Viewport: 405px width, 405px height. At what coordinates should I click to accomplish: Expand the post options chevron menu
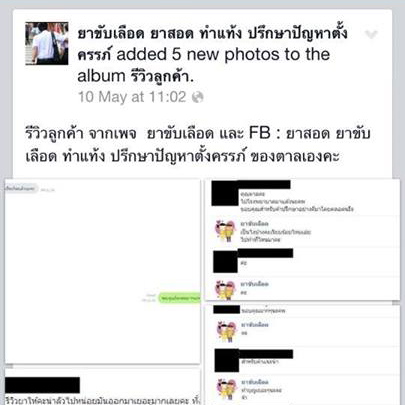click(371, 34)
